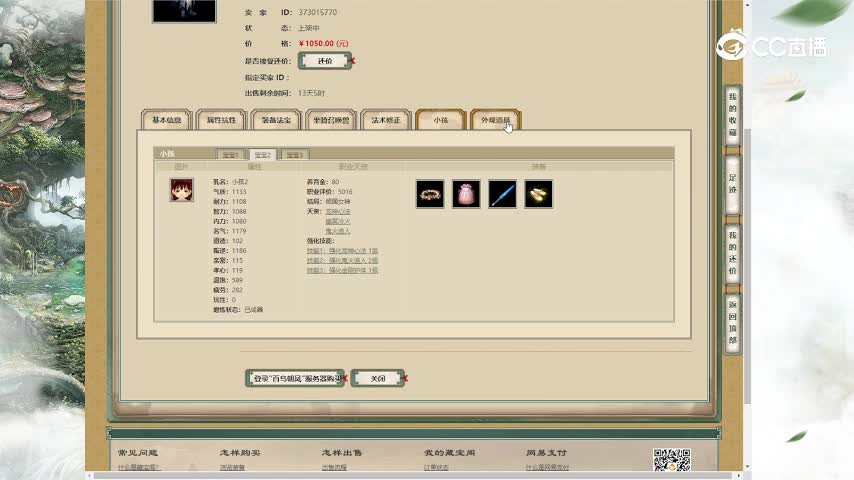This screenshot has height=480, width=854.
Task: Open 我的收藏 in right sidebar
Action: click(733, 115)
